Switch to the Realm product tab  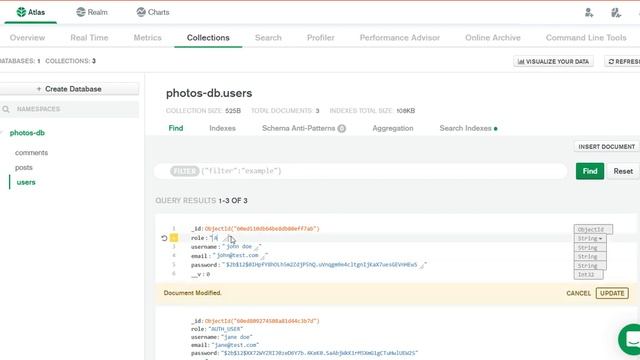point(92,12)
